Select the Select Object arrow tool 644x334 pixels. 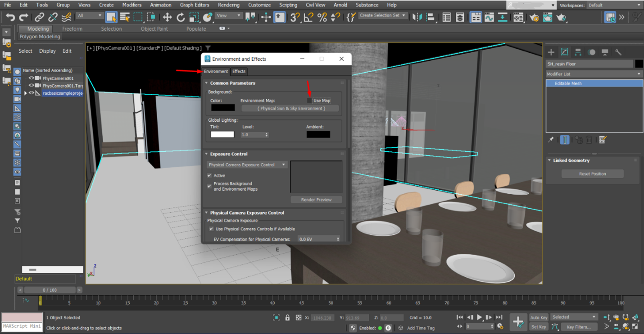click(x=110, y=17)
